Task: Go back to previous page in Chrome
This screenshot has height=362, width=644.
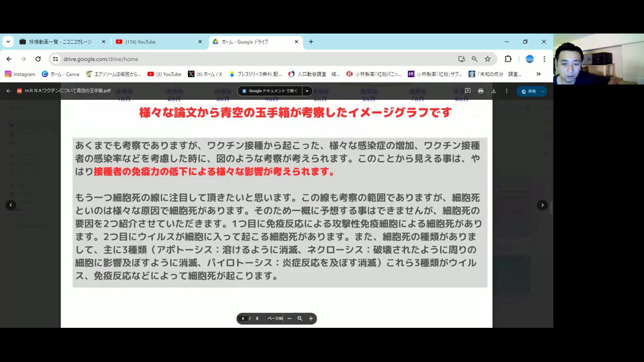Action: (x=9, y=59)
